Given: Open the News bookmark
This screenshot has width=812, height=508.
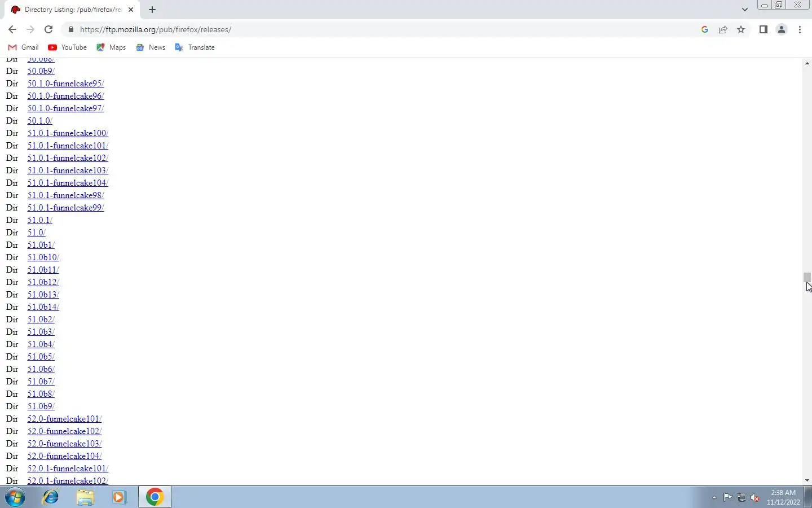Looking at the screenshot, I should (x=151, y=47).
